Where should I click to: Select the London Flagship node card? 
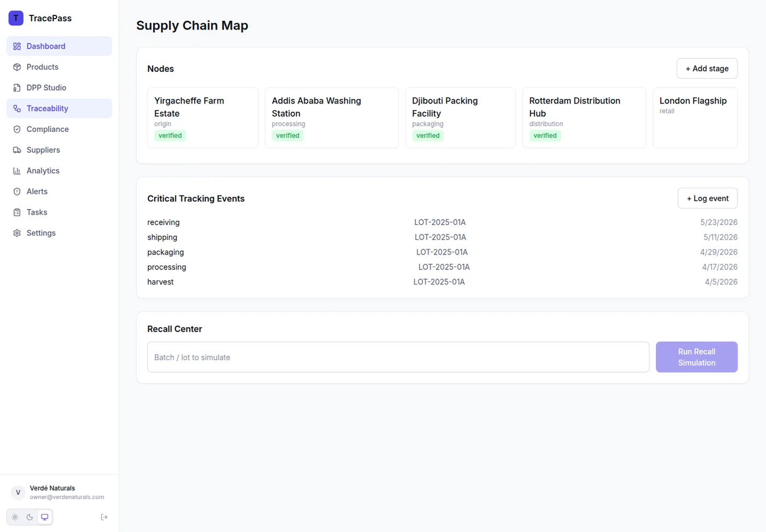coord(695,118)
